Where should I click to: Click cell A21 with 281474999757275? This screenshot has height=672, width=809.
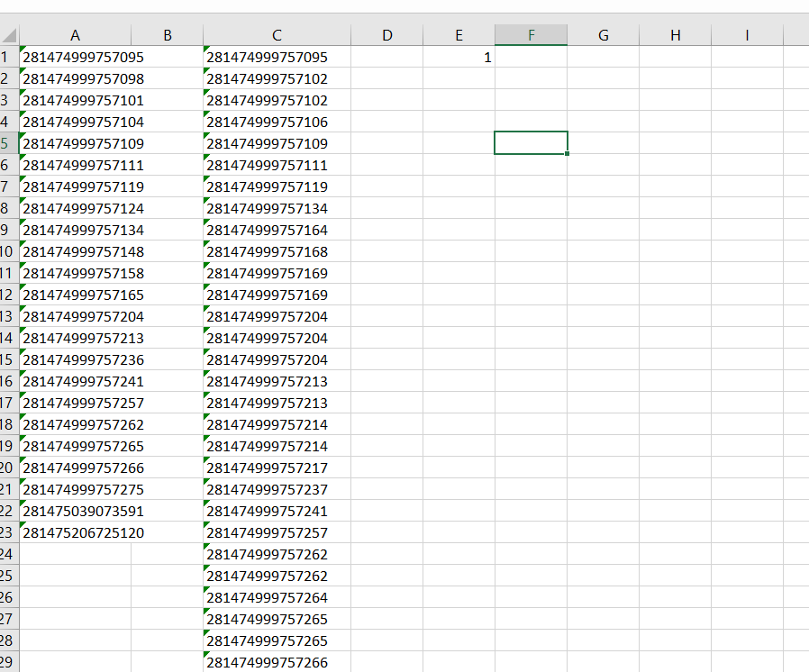pos(76,489)
